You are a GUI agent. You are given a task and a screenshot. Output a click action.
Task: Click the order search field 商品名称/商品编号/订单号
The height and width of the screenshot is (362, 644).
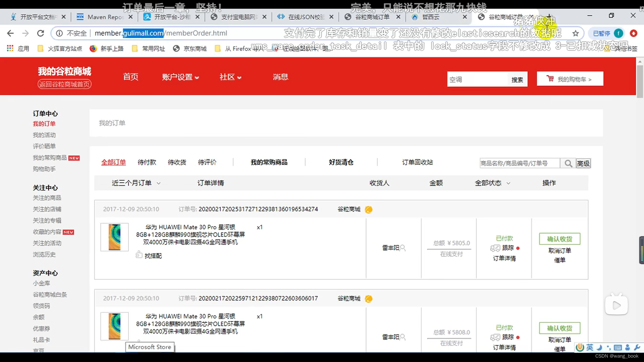pos(520,163)
